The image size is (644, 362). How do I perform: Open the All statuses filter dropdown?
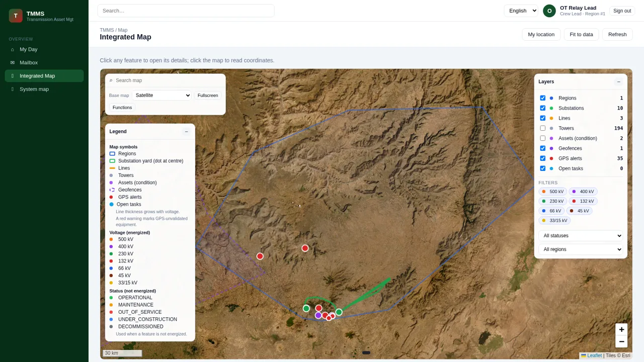coord(581,236)
